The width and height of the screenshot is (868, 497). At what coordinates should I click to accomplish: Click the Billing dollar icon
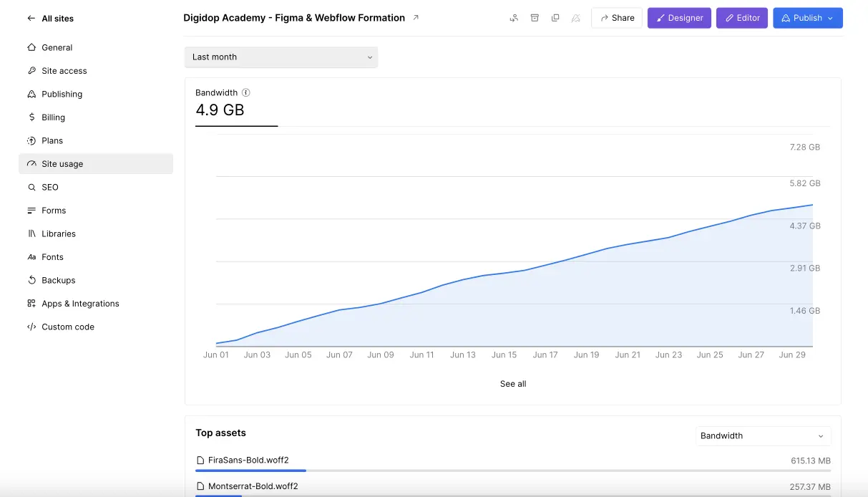pos(31,117)
